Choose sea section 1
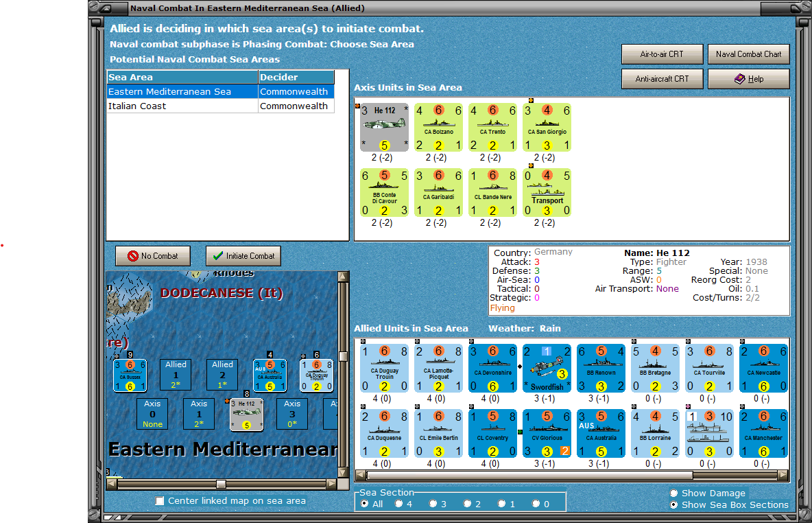The height and width of the screenshot is (523, 812). pyautogui.click(x=501, y=504)
